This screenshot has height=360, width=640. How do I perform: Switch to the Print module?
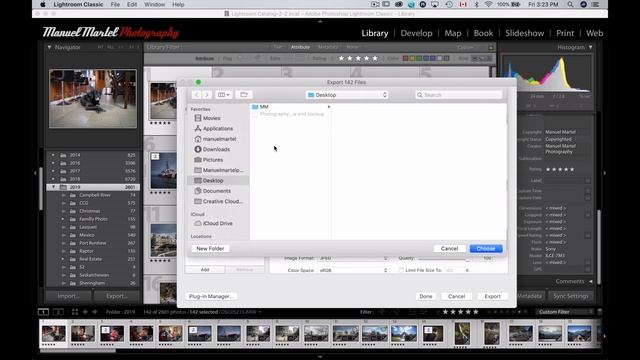point(565,33)
